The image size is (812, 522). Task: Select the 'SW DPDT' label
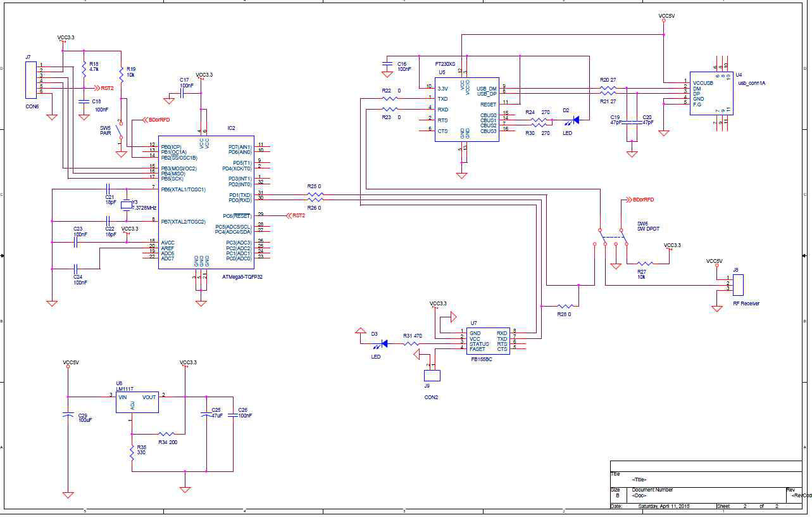click(x=649, y=229)
